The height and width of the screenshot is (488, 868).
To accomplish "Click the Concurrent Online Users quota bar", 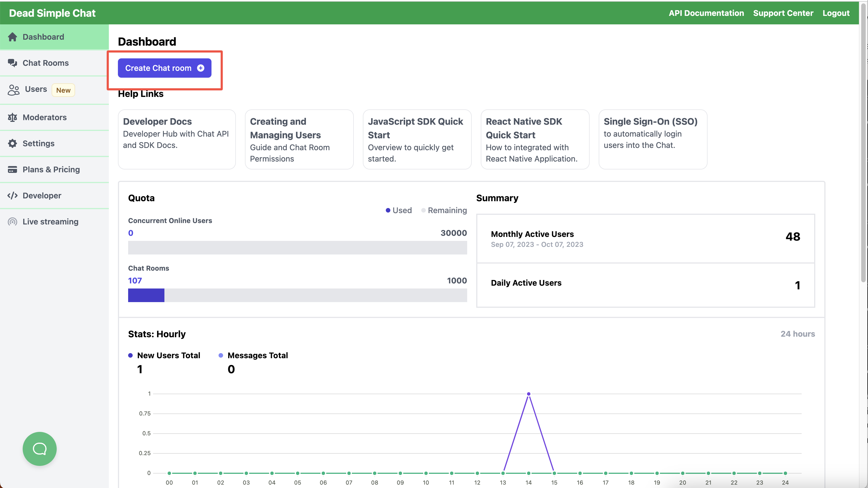I will (298, 247).
